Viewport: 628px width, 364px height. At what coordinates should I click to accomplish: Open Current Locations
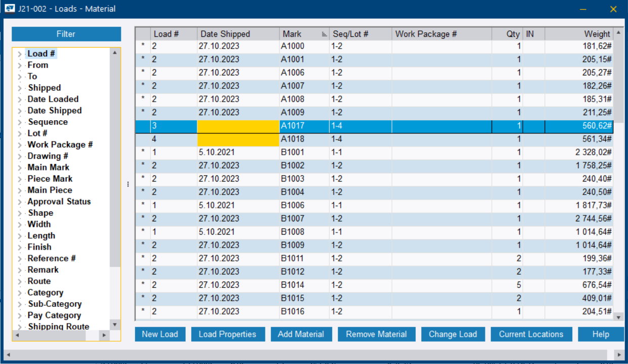(531, 334)
